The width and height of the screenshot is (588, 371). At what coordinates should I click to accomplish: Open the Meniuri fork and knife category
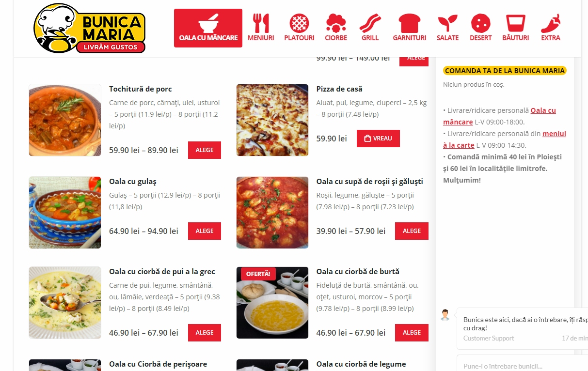coord(261,28)
